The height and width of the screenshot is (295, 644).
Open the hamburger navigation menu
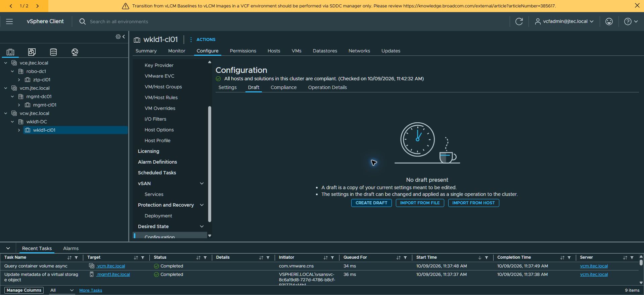click(9, 22)
